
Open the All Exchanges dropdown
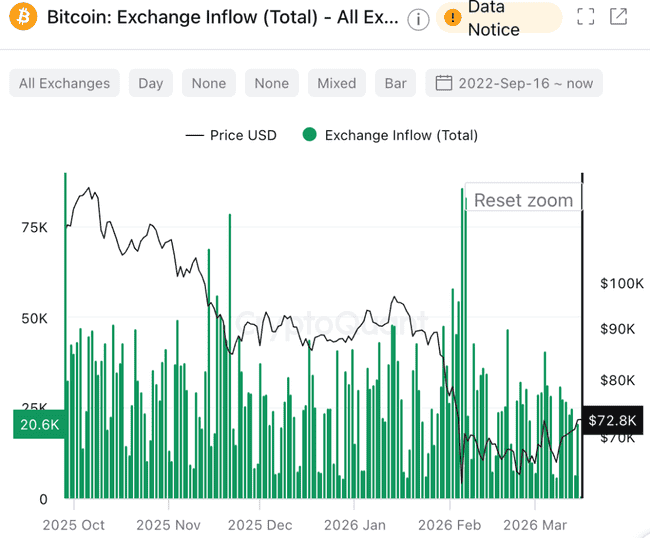tap(65, 83)
